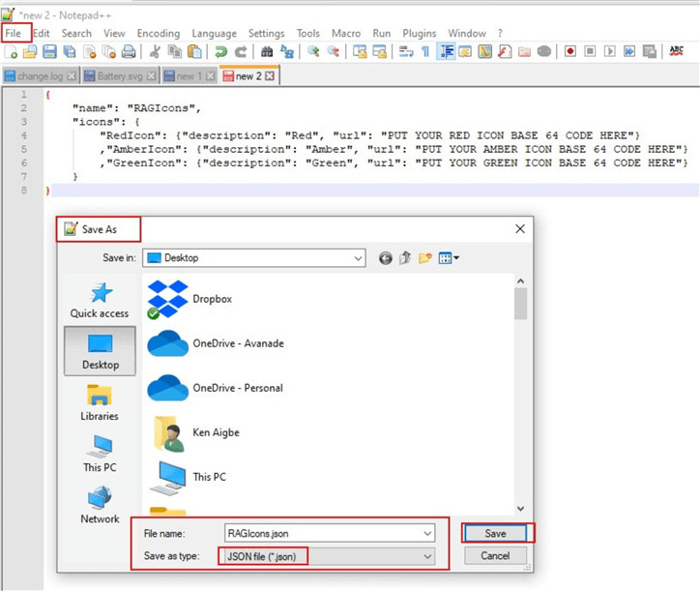700x591 pixels.
Task: Click the Cut scissors icon
Action: point(155,52)
